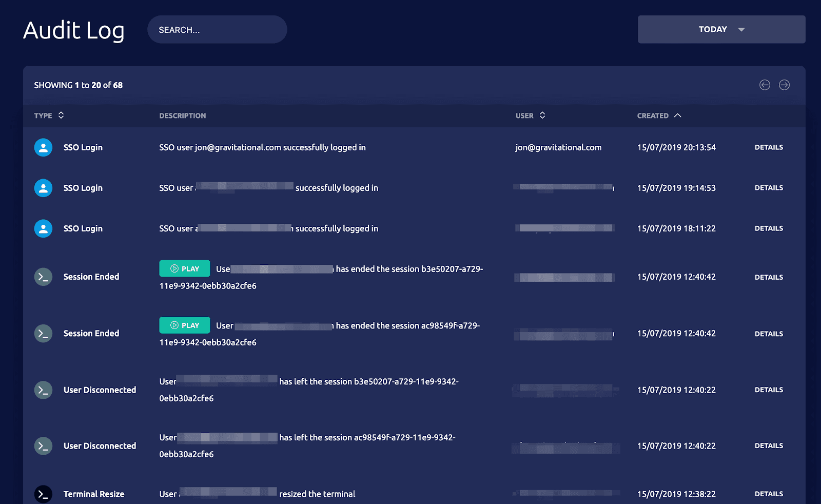821x504 pixels.
Task: Click the Session Ended terminal icon for session b3e50207
Action: [x=43, y=277]
